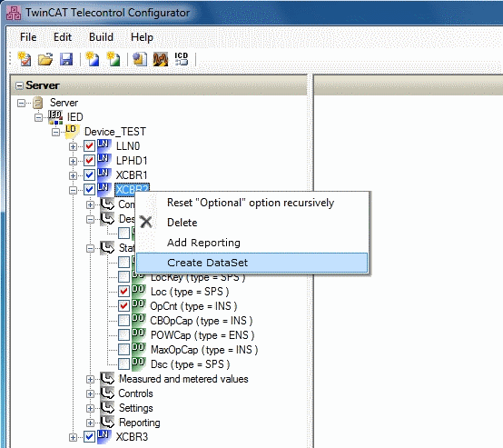Open the Build menu
The width and height of the screenshot is (503, 448).
(x=101, y=37)
